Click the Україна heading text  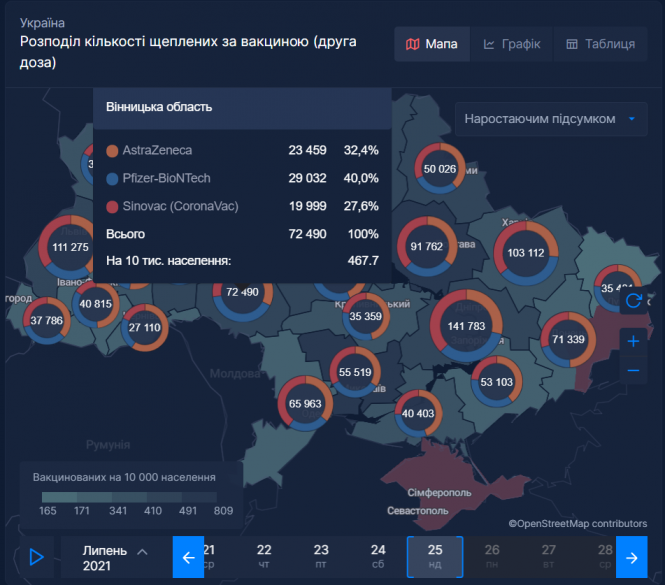[42, 23]
